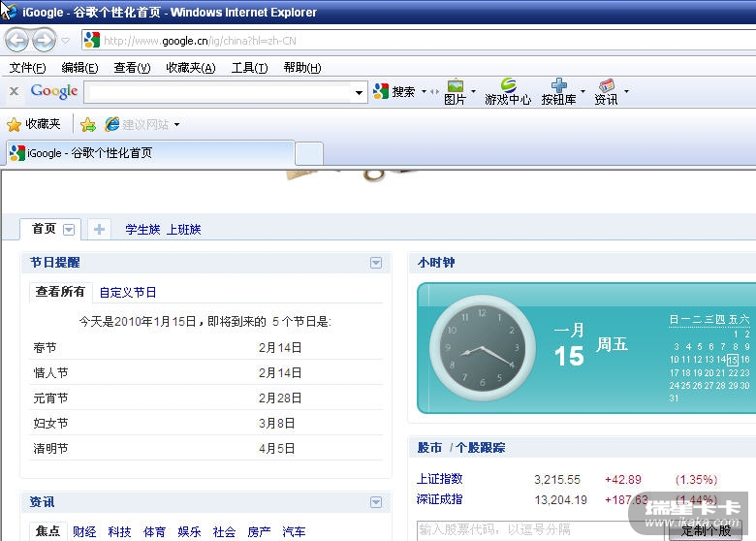Click the 定制个股 button

(706, 531)
